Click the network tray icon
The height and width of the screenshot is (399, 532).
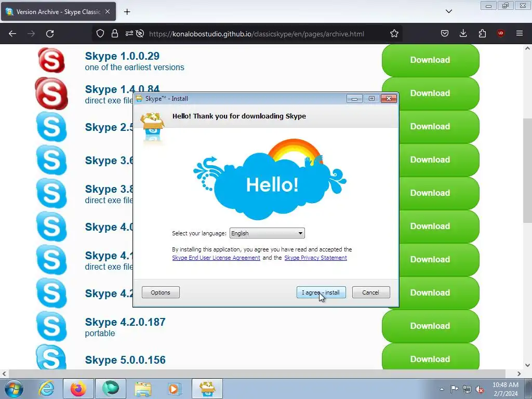pos(467,389)
